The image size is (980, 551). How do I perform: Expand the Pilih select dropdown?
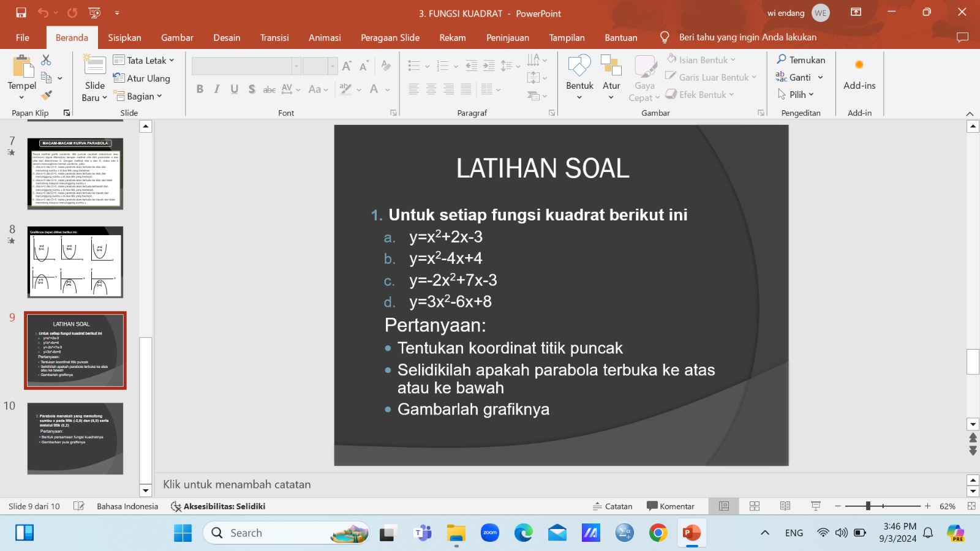tap(812, 95)
